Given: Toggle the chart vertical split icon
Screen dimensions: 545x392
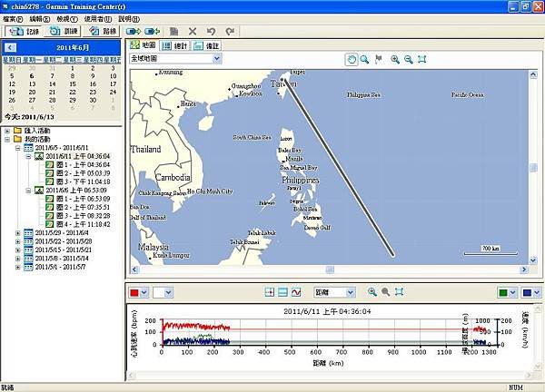Looking at the screenshot, I should 270,292.
